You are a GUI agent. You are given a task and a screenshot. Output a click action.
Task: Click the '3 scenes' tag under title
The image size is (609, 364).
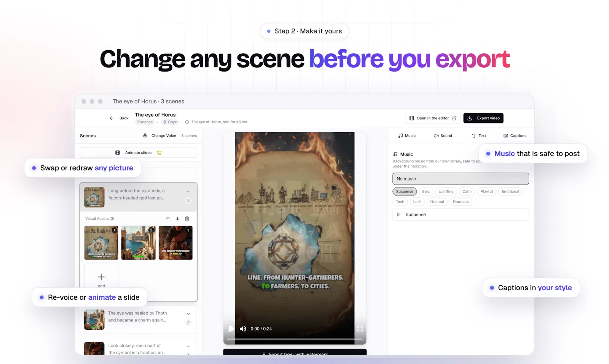[x=145, y=122]
